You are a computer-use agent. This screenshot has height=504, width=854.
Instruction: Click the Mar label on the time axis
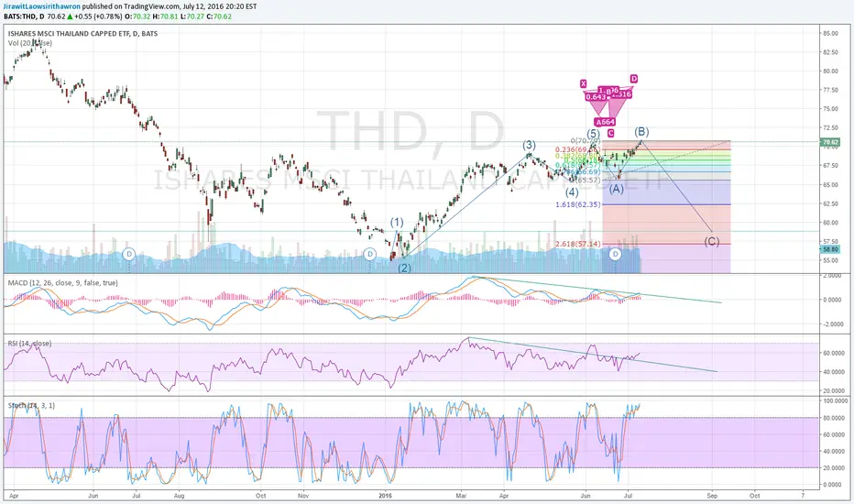pos(461,496)
